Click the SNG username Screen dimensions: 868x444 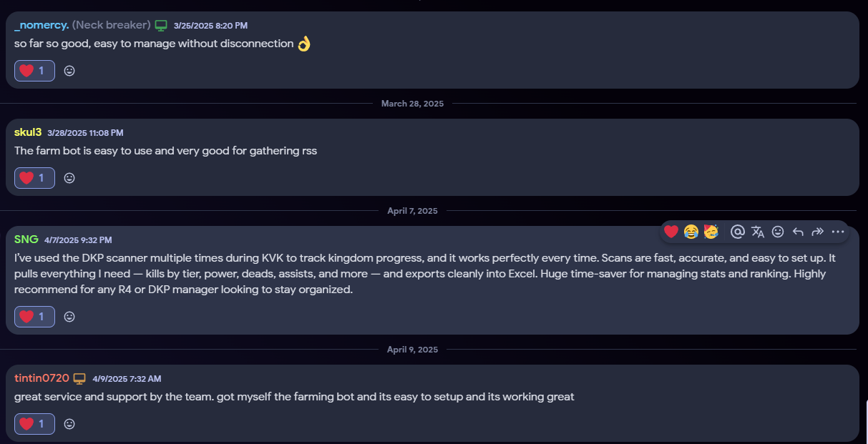coord(26,240)
